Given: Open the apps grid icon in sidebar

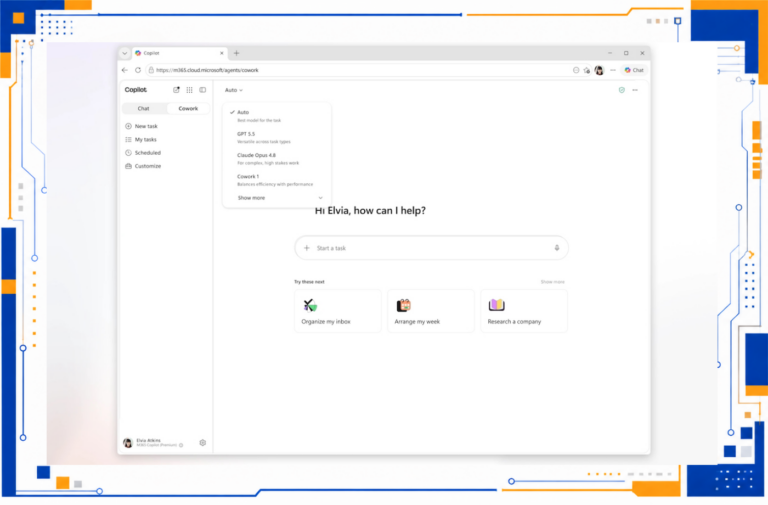Looking at the screenshot, I should coord(190,90).
